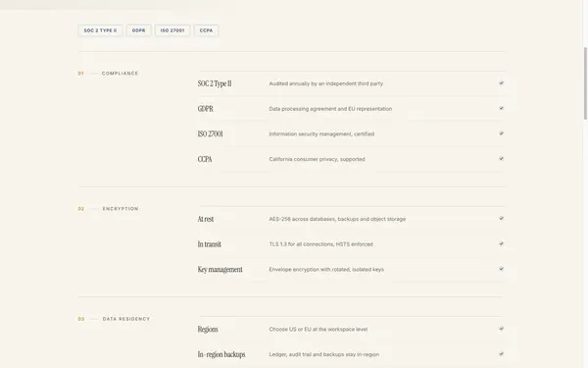Click the 'ISO 27001' row title
This screenshot has height=368, width=588.
coord(210,134)
